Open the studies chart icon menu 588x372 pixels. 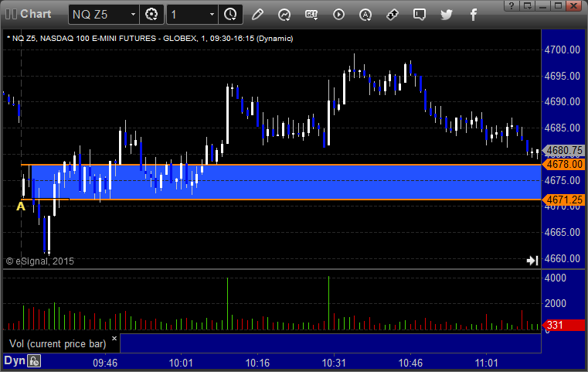click(284, 15)
